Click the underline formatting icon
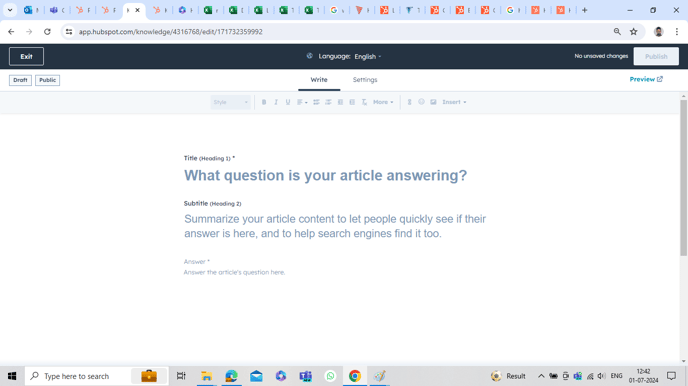The image size is (688, 386). (x=288, y=102)
